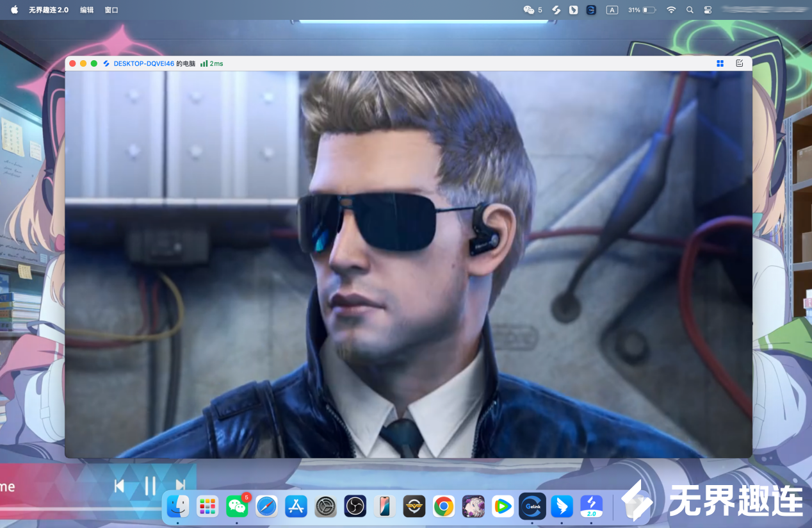Open the anime girl game Dock icon

(473, 506)
